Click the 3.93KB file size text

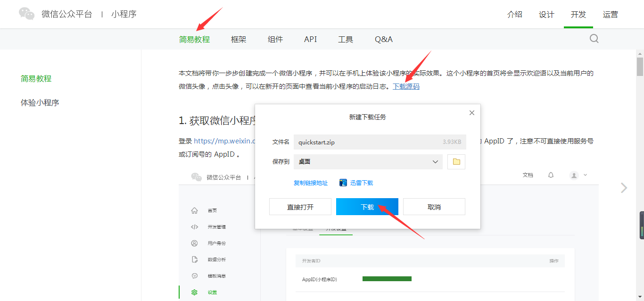tap(452, 142)
